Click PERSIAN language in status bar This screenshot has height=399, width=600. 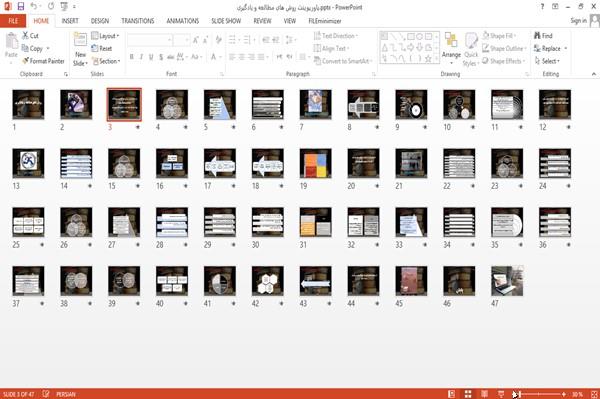click(66, 394)
